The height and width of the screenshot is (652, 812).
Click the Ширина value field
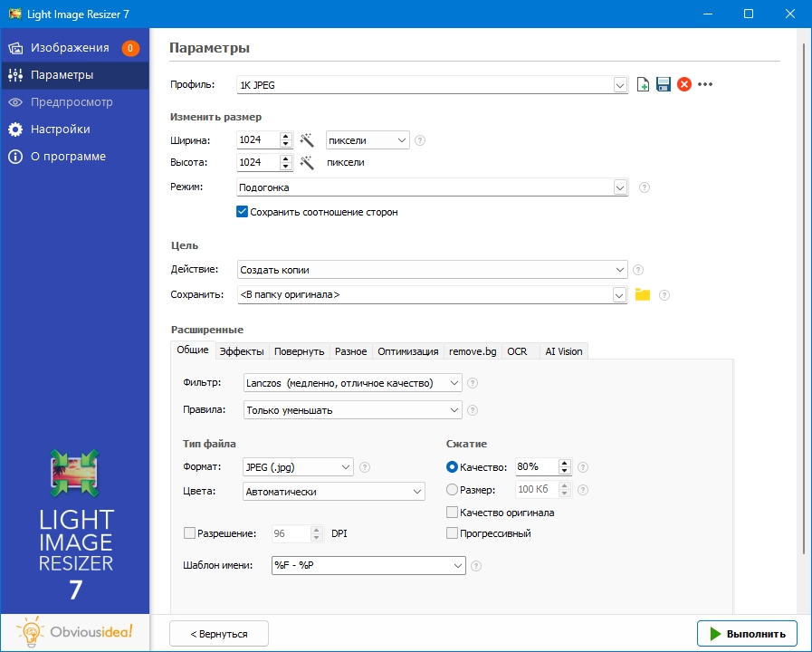click(258, 139)
